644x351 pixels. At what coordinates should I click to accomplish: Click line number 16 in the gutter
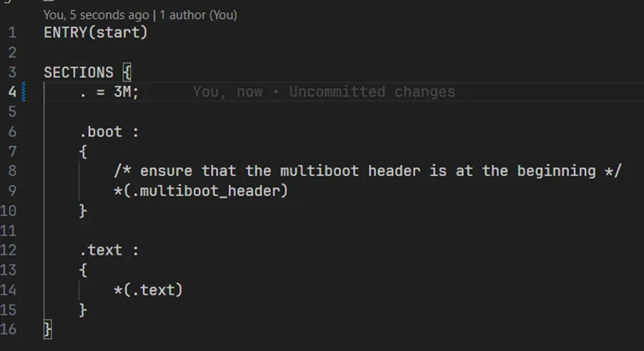coord(8,330)
